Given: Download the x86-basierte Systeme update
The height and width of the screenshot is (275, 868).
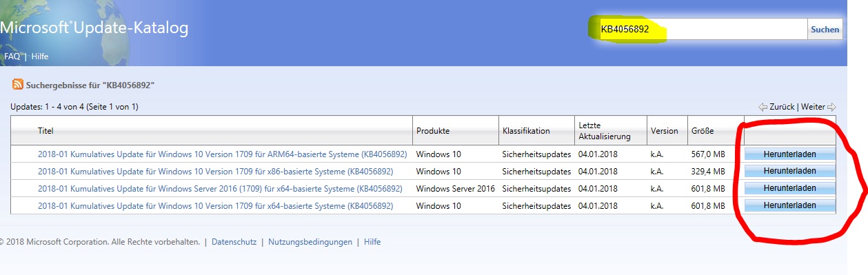Looking at the screenshot, I should (x=789, y=171).
